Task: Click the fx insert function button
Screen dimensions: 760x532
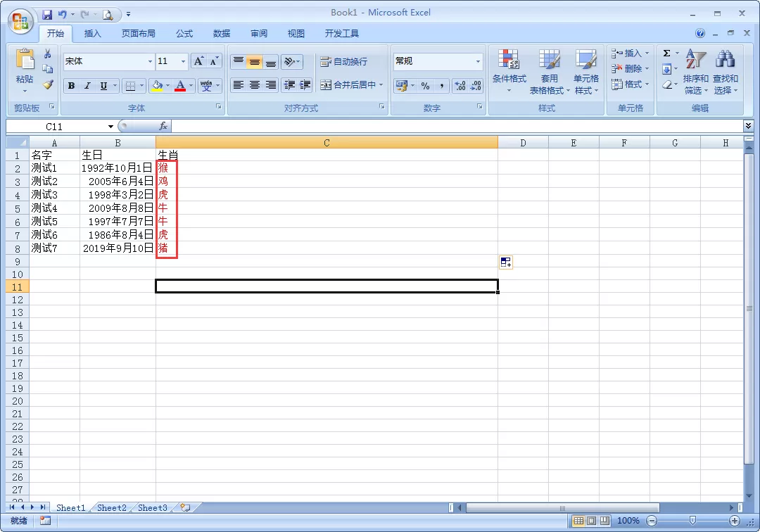Action: pos(163,127)
